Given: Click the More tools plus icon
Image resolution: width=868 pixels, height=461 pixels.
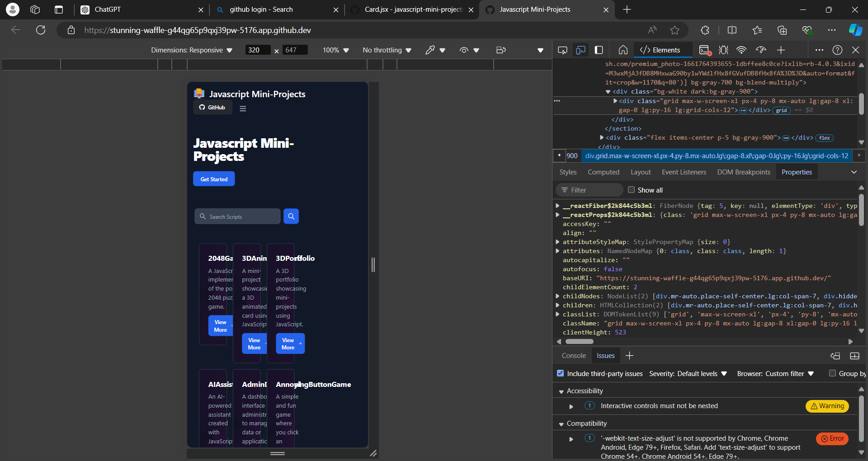Looking at the screenshot, I should click(x=781, y=50).
